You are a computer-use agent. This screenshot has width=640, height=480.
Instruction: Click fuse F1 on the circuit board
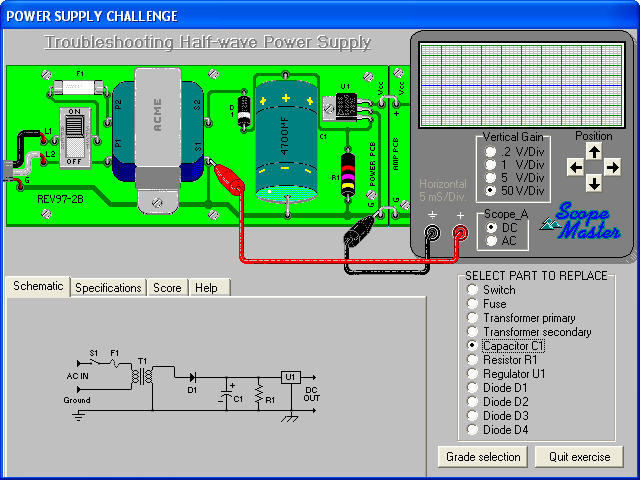pyautogui.click(x=78, y=87)
